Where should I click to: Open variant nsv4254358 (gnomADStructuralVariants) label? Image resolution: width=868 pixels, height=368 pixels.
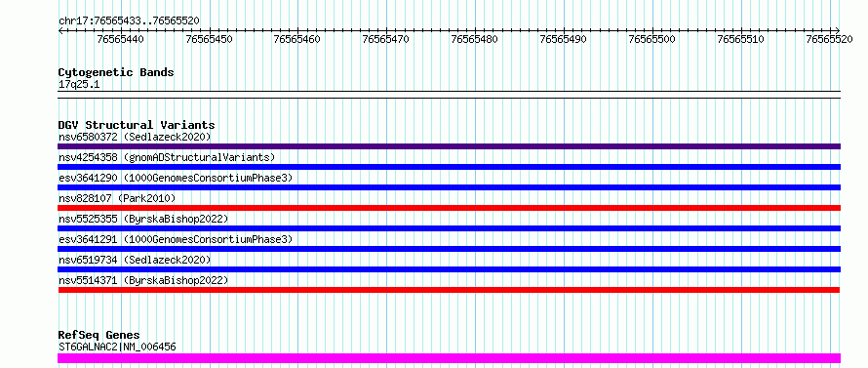[167, 157]
